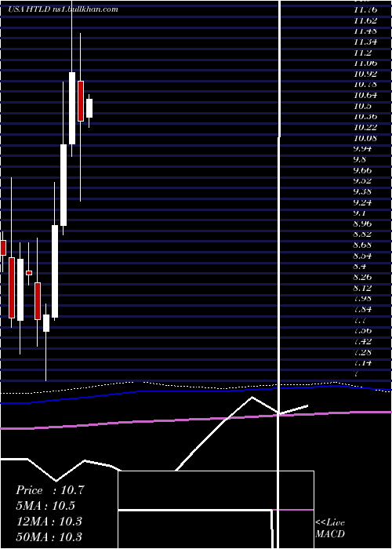Select the 8.68 price axis label
The image size is (392, 549).
(362, 245)
